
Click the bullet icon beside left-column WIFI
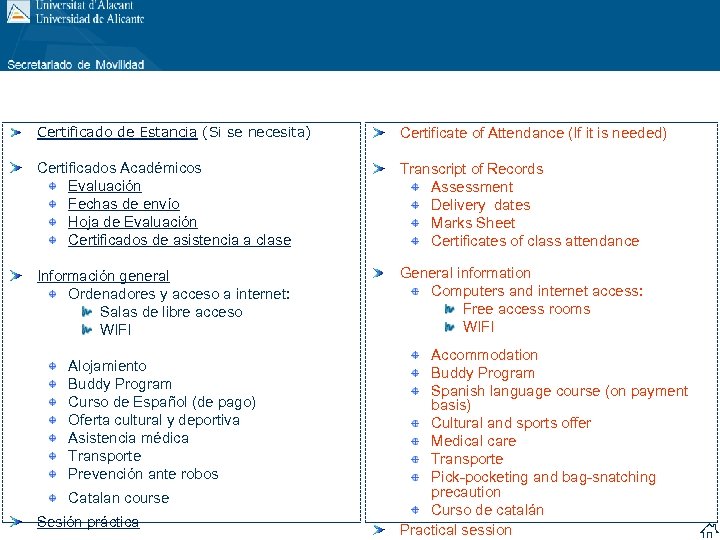coord(86,330)
